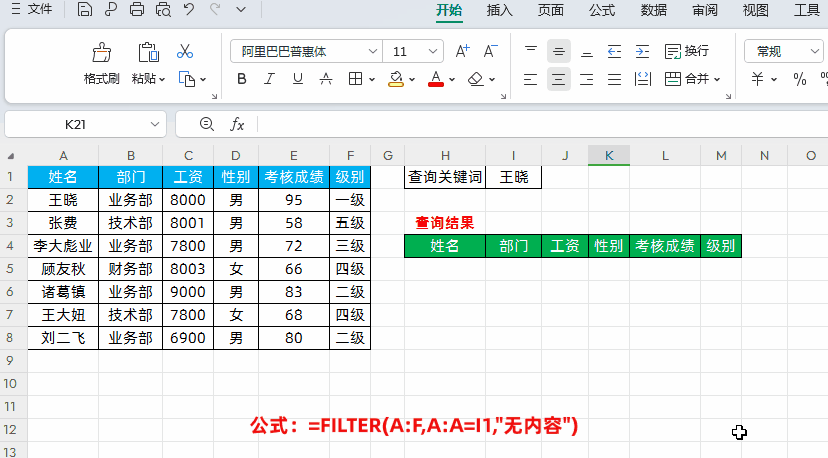Switch to the 审阅 Review tab
828x458 pixels.
point(705,10)
